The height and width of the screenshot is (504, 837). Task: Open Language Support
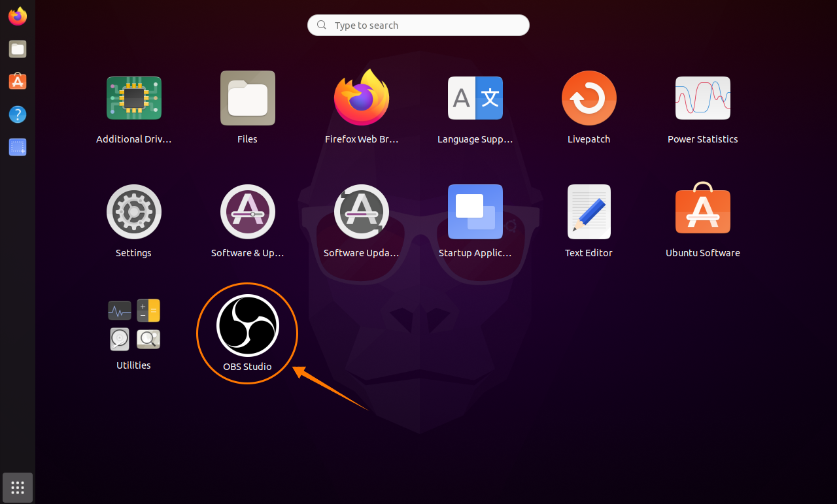click(475, 98)
